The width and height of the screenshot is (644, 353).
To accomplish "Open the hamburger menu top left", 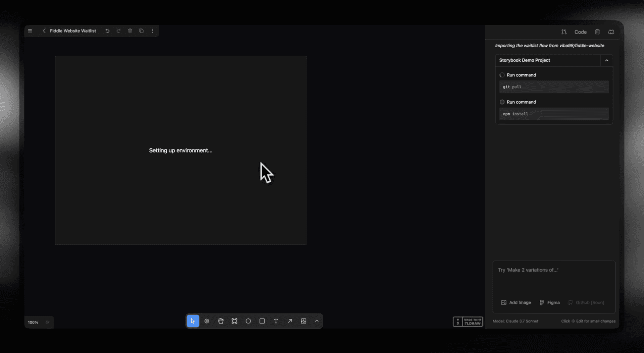I will pos(30,31).
